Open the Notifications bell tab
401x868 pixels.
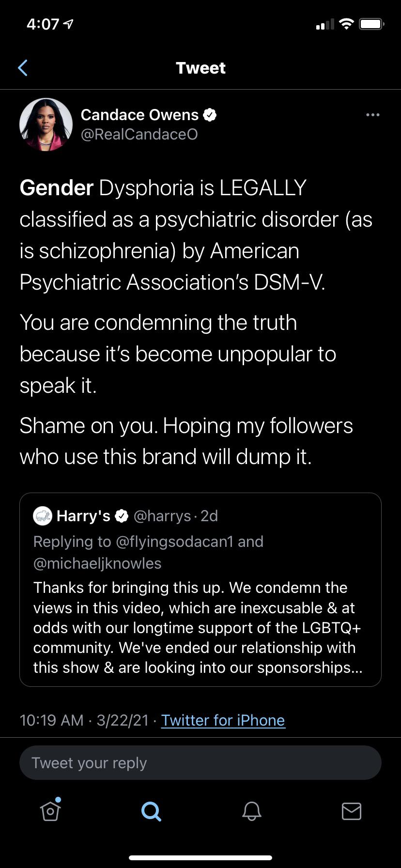tap(251, 811)
